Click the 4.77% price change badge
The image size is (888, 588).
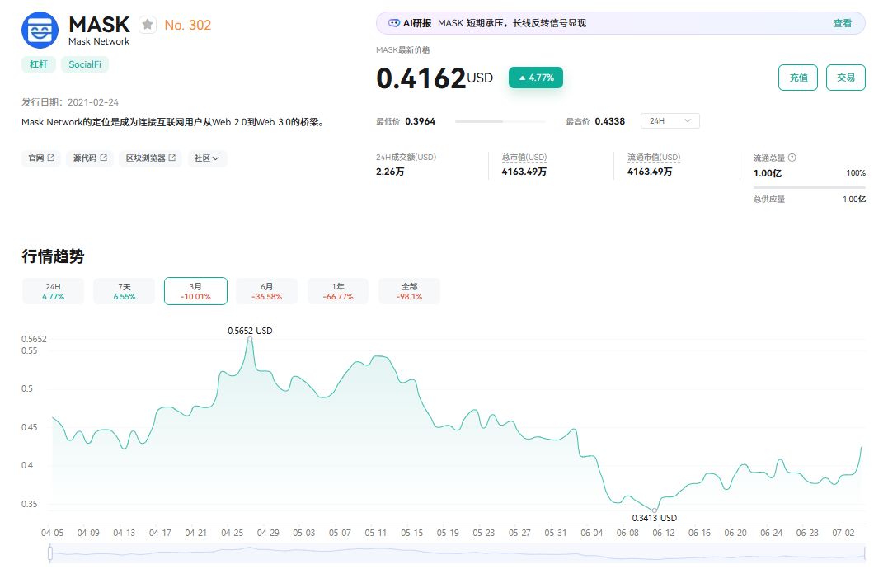pyautogui.click(x=536, y=78)
